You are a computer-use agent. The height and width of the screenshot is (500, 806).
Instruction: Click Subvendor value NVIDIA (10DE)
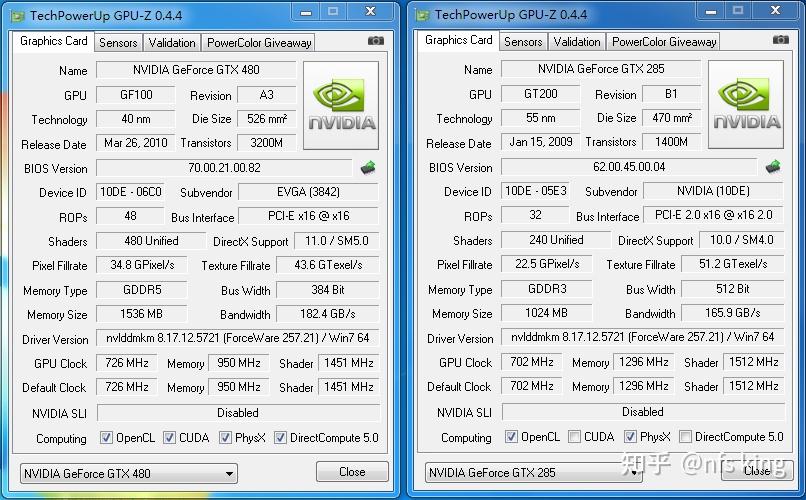point(713,191)
